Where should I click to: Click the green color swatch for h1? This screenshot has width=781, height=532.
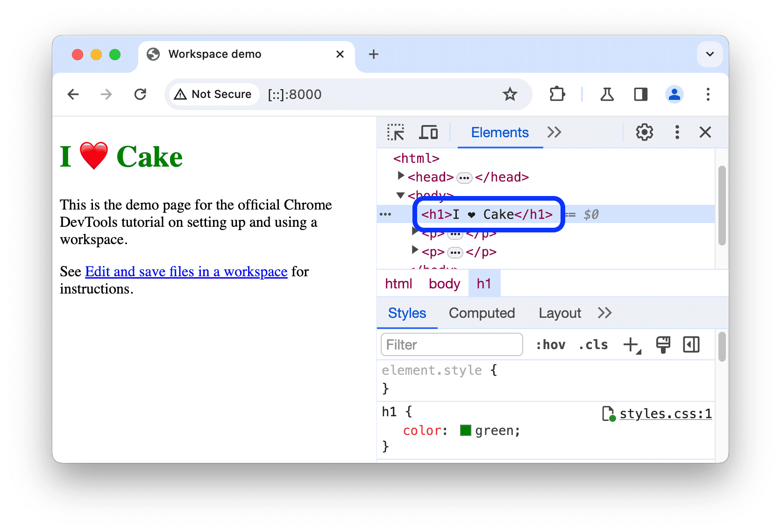click(465, 430)
